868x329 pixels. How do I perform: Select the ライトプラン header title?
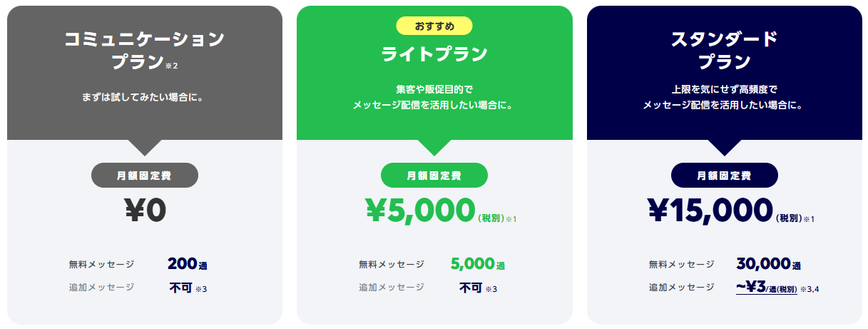pos(434,54)
